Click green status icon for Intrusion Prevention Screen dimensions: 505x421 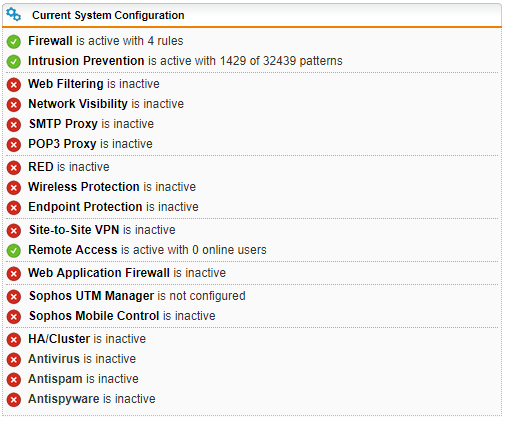pos(14,62)
